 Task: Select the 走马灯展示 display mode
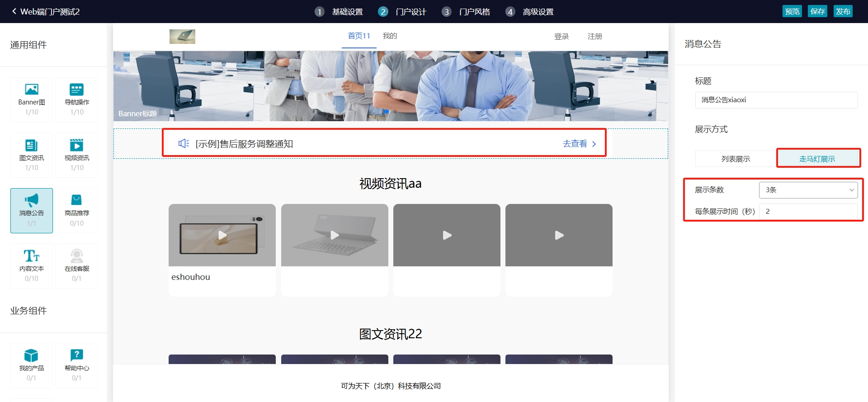817,159
